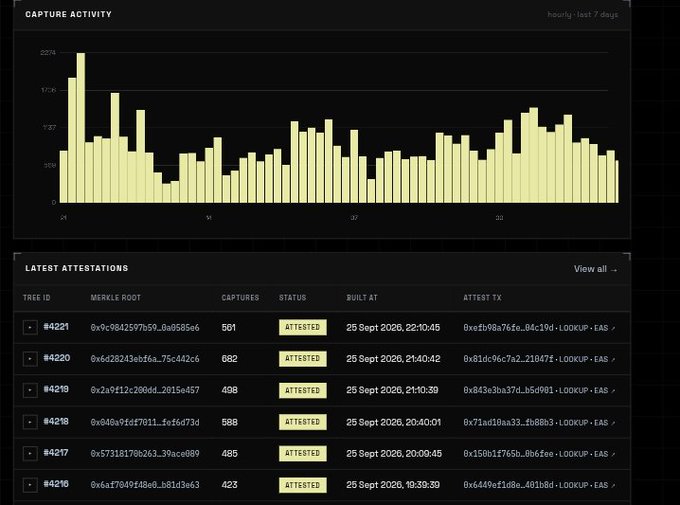Screen dimensions: 680x505
Task: Open tree ID #4217
Action: click(56, 453)
